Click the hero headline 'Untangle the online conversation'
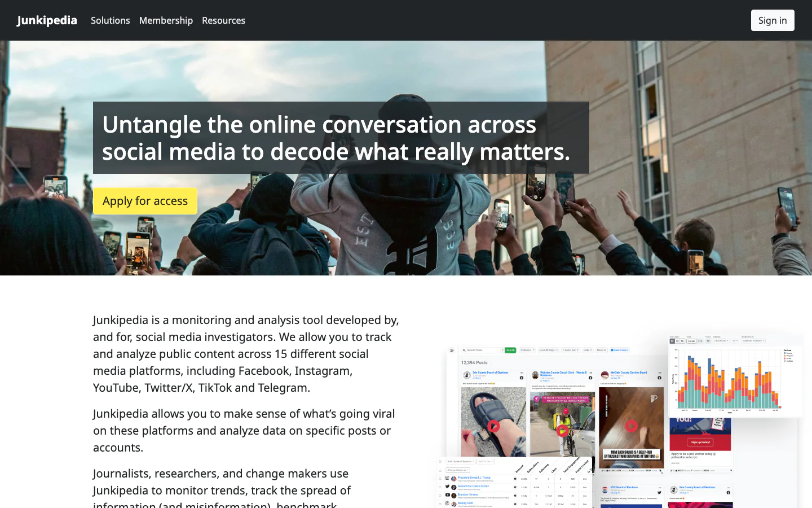The height and width of the screenshot is (508, 812). pyautogui.click(x=341, y=138)
